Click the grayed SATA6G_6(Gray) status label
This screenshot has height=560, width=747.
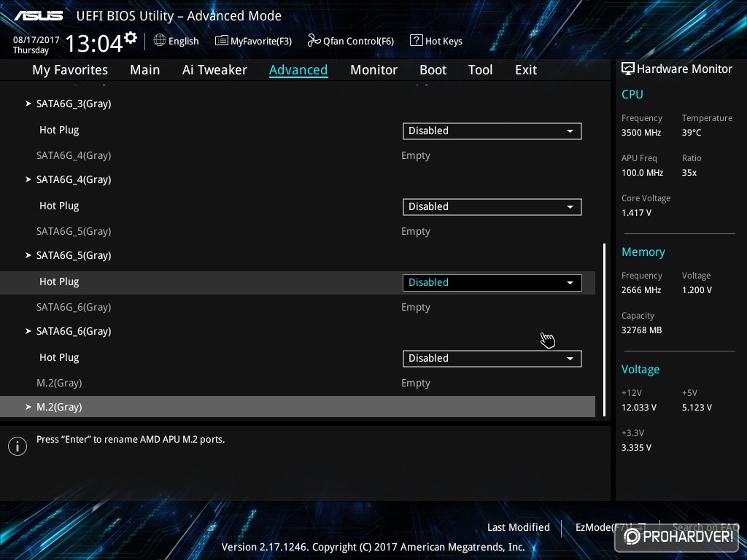(74, 307)
